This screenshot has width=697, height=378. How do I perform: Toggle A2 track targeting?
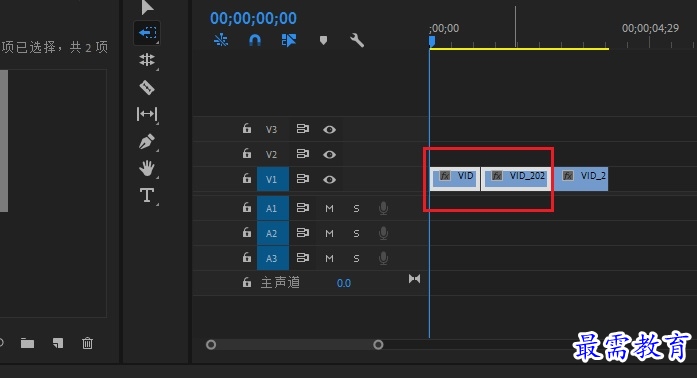click(273, 233)
